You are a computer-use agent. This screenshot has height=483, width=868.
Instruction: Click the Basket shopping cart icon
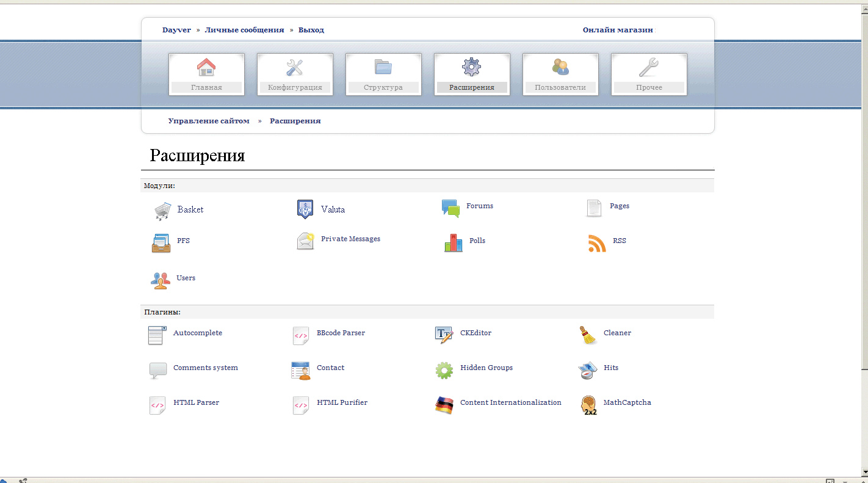(162, 211)
